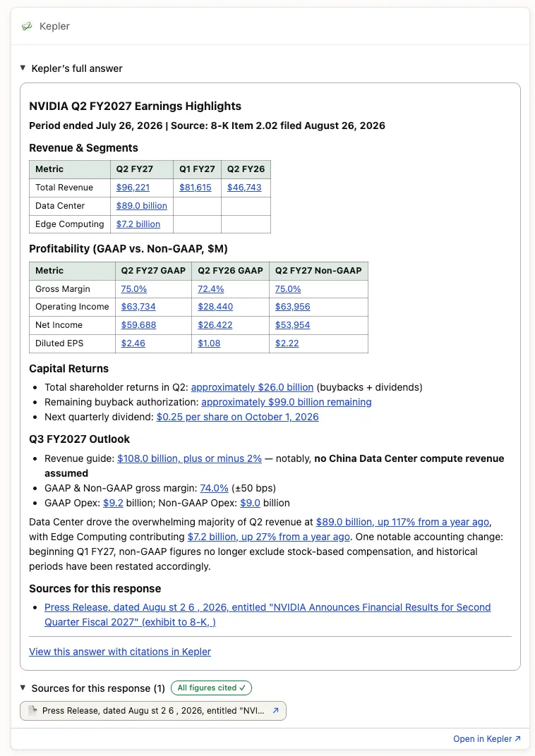Viewport: 535px width, 756px height.
Task: Click the "Diluted EPS" row label
Action: tap(59, 343)
